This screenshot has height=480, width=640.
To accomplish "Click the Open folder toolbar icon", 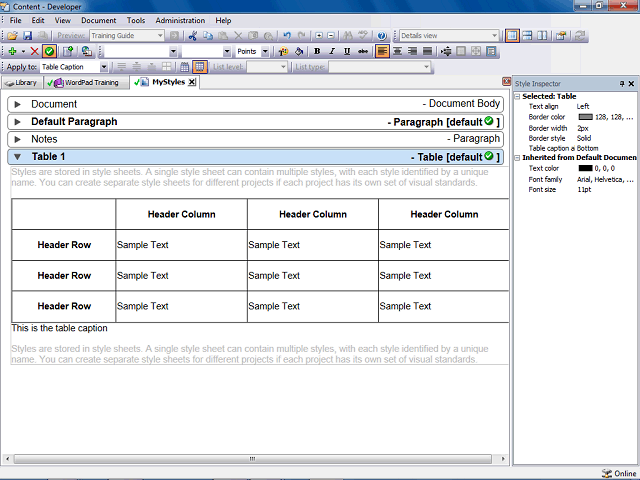I will click(12, 36).
